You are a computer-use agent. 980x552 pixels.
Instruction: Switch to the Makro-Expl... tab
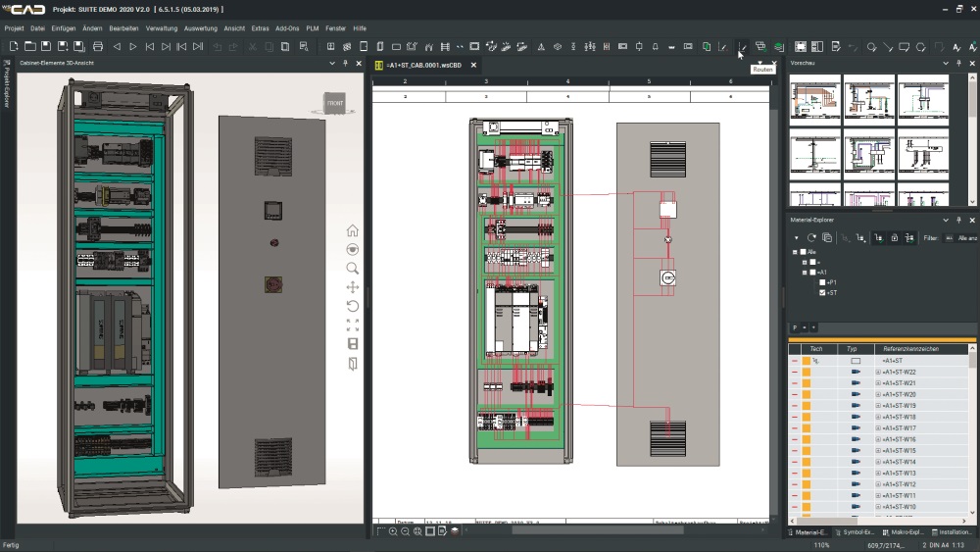click(x=902, y=532)
